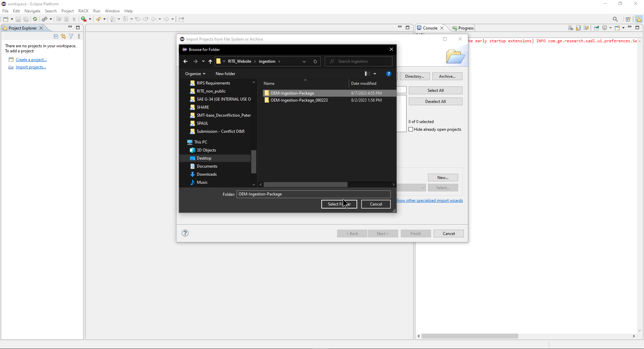This screenshot has width=644, height=349.
Task: Click the New wizard toolbar icon
Action: 6,19
